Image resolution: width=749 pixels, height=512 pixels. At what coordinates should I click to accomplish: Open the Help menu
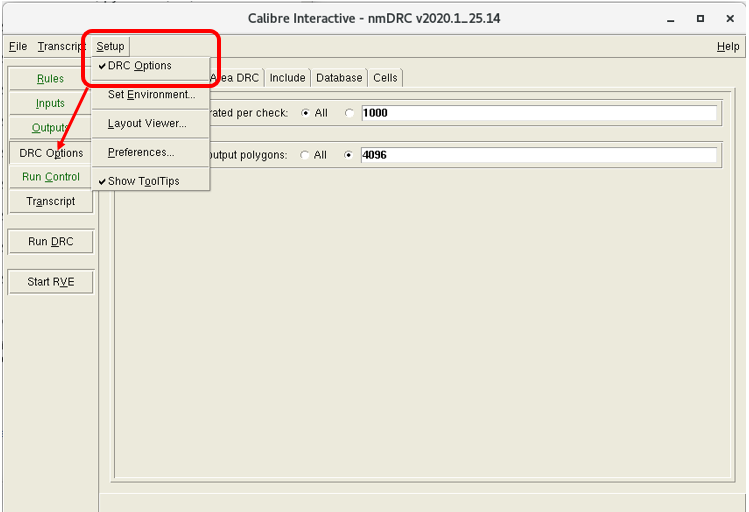coord(728,46)
